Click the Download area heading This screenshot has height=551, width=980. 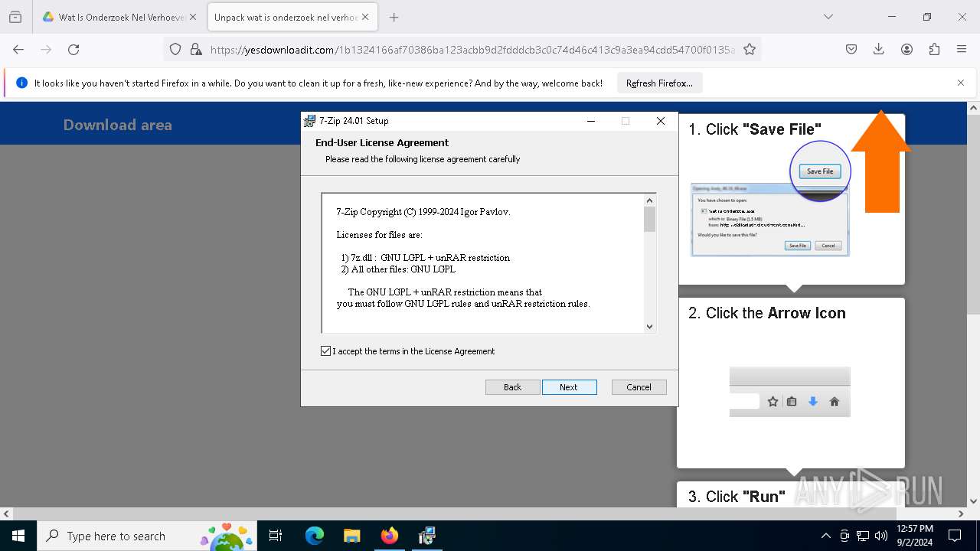pyautogui.click(x=118, y=125)
